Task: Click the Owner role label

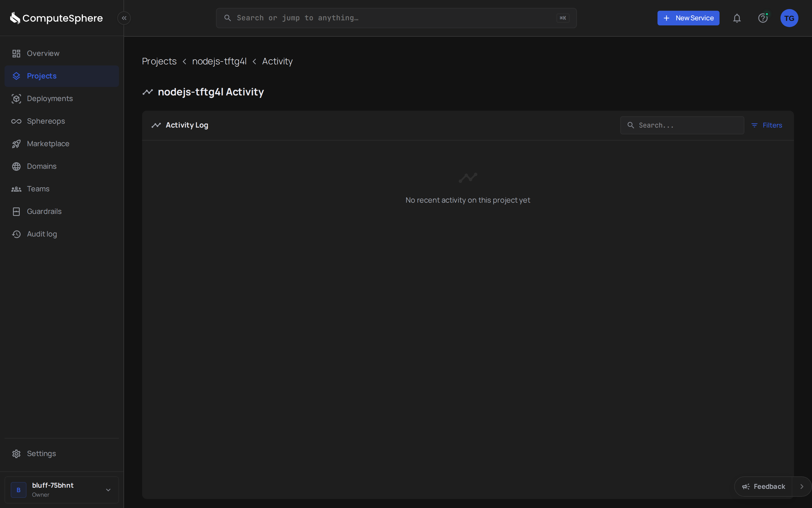Action: [41, 495]
